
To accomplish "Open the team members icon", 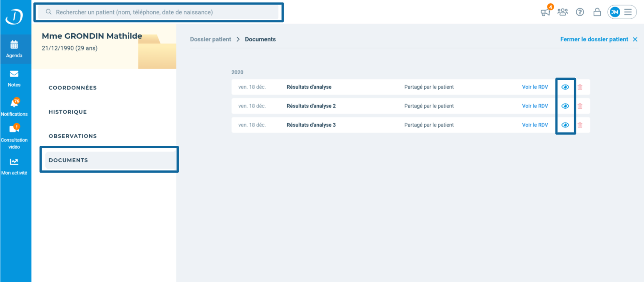I will click(x=563, y=12).
